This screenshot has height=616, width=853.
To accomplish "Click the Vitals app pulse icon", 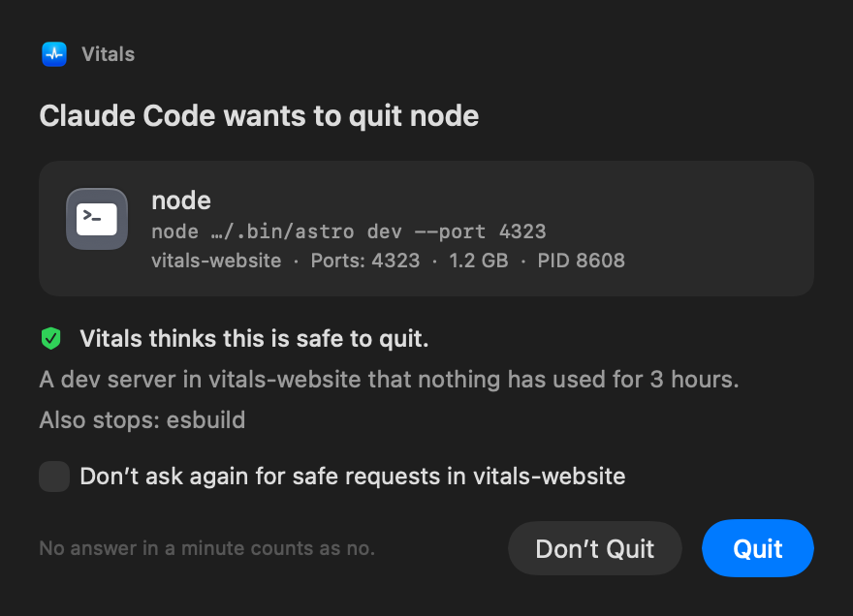I will (x=54, y=54).
